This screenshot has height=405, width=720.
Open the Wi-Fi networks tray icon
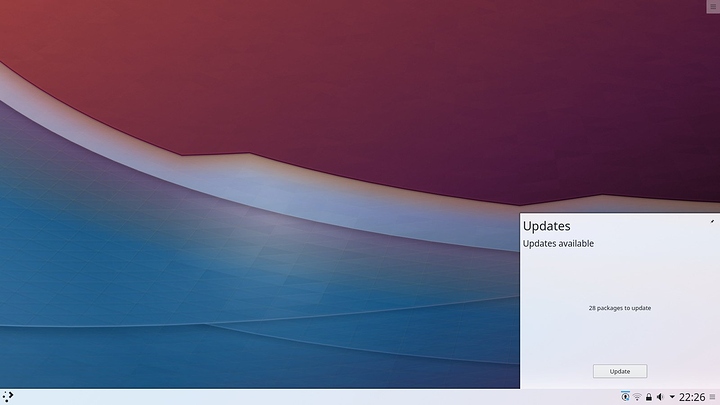[x=637, y=397]
